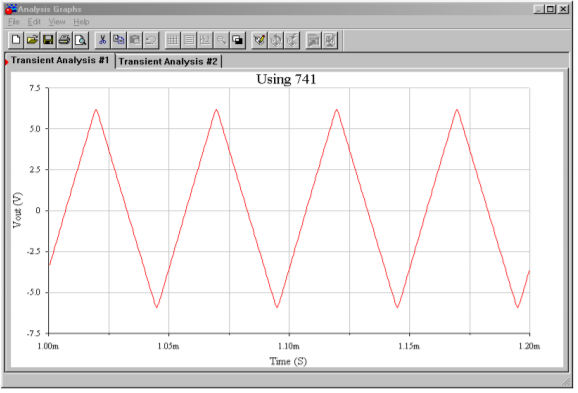Toggle the graph cursors icon

click(205, 39)
